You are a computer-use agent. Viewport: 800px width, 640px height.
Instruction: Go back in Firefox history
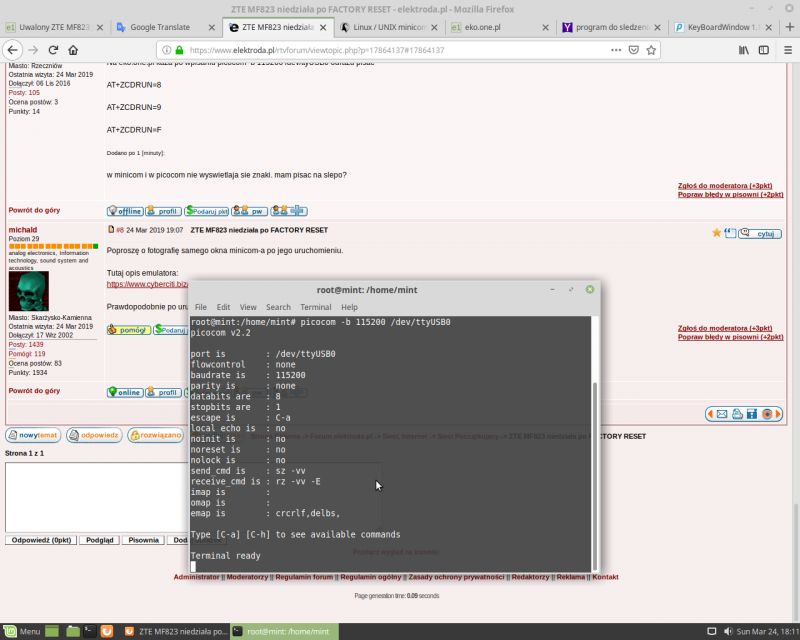pos(13,50)
